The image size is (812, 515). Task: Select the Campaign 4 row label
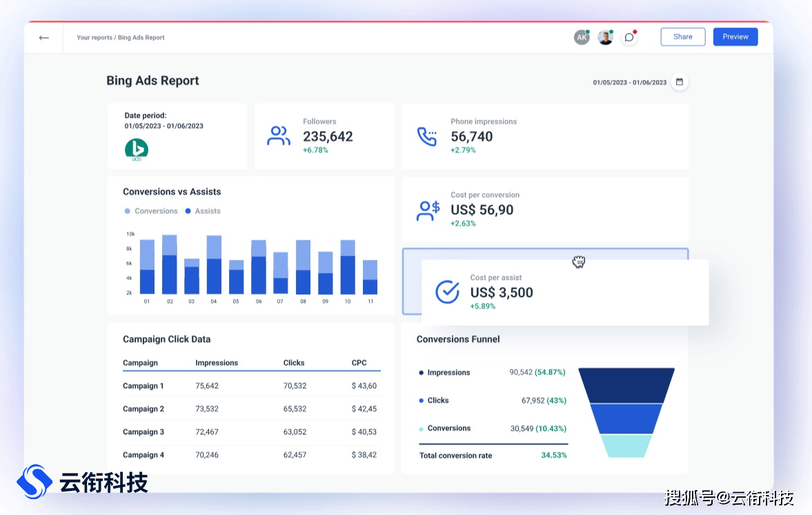pos(143,455)
